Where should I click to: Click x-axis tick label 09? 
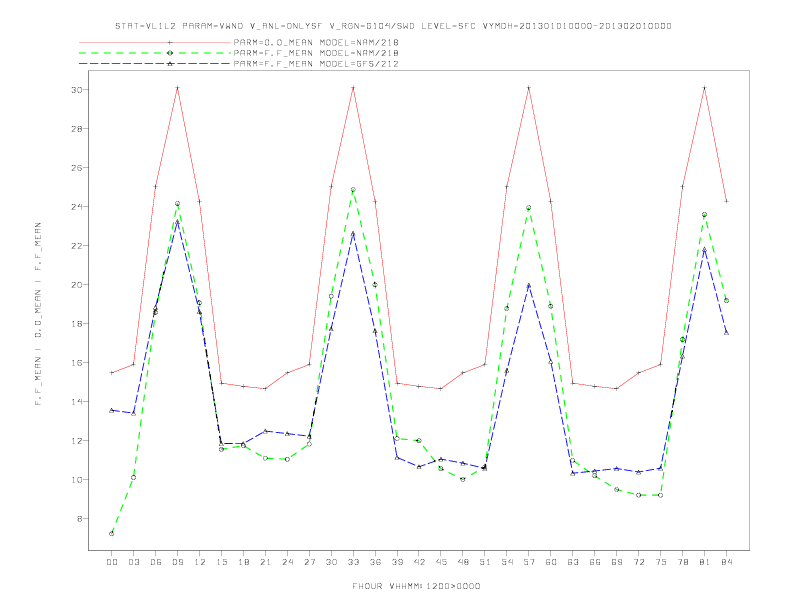tap(177, 562)
